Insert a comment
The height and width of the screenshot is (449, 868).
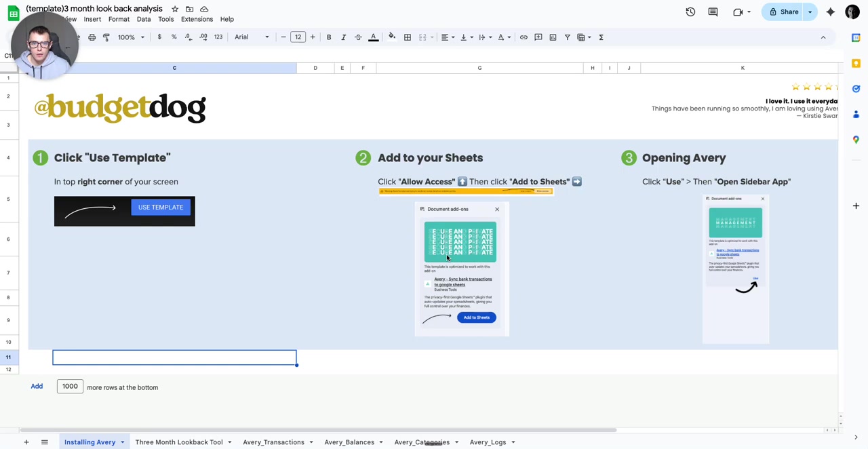click(x=538, y=37)
